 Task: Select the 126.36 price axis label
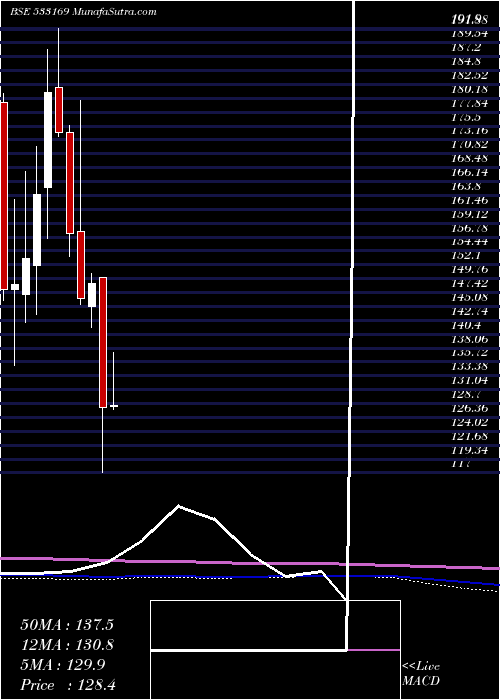click(x=469, y=408)
